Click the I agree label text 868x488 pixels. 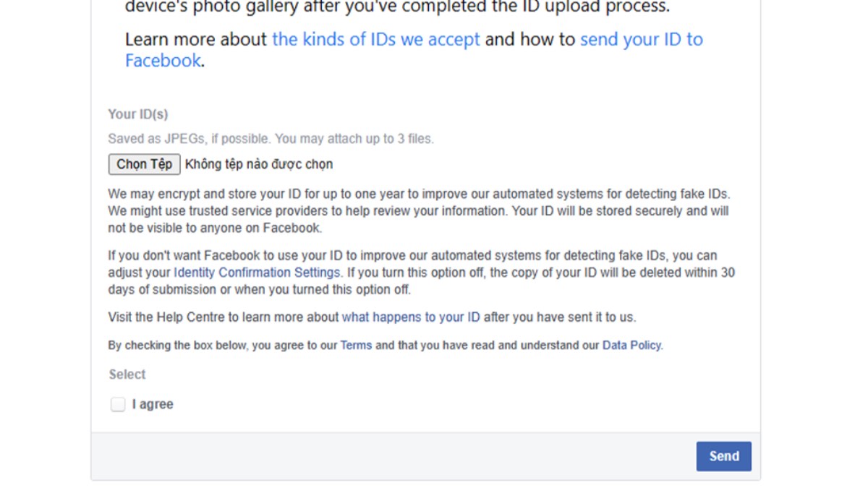(153, 404)
